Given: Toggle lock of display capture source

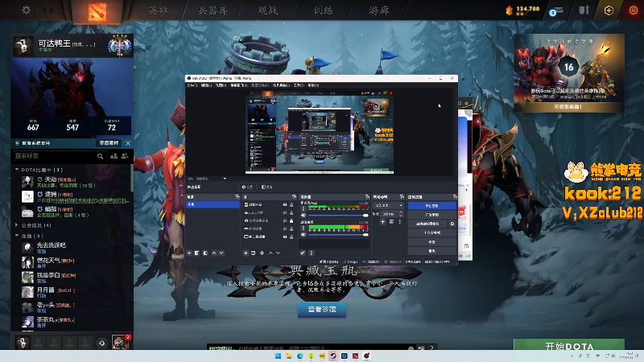Looking at the screenshot, I should (x=291, y=237).
